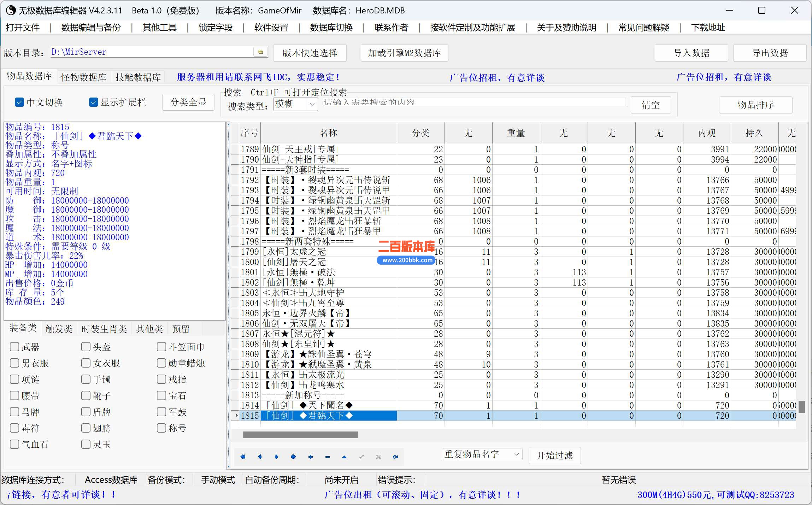Viewport: 812px width, 505px height.
Task: Go to first record in navigator
Action: pyautogui.click(x=243, y=457)
